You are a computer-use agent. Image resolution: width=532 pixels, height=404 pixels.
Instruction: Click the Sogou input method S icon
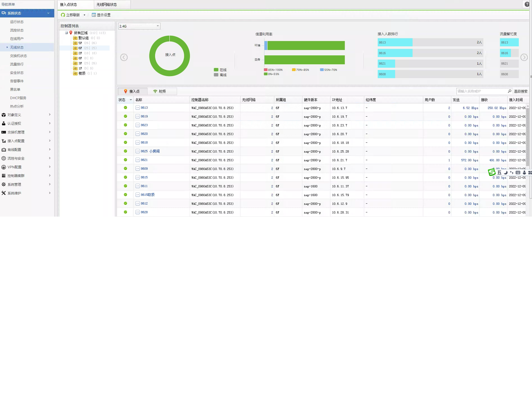click(492, 172)
